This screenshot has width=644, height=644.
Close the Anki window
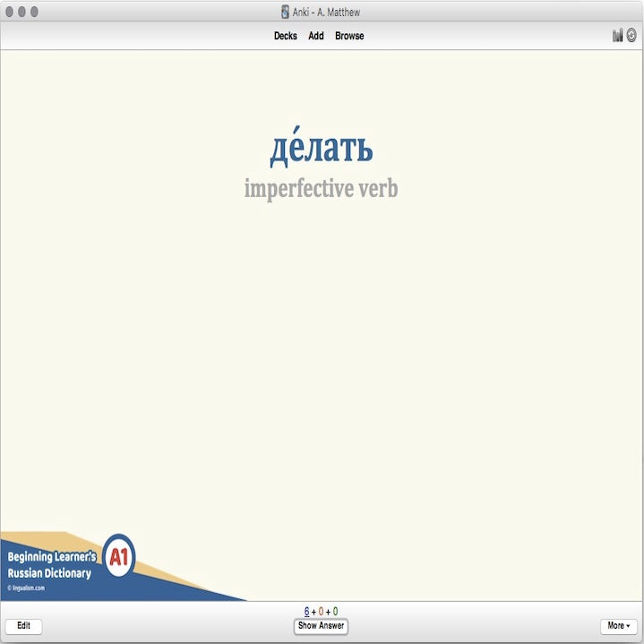point(9,12)
